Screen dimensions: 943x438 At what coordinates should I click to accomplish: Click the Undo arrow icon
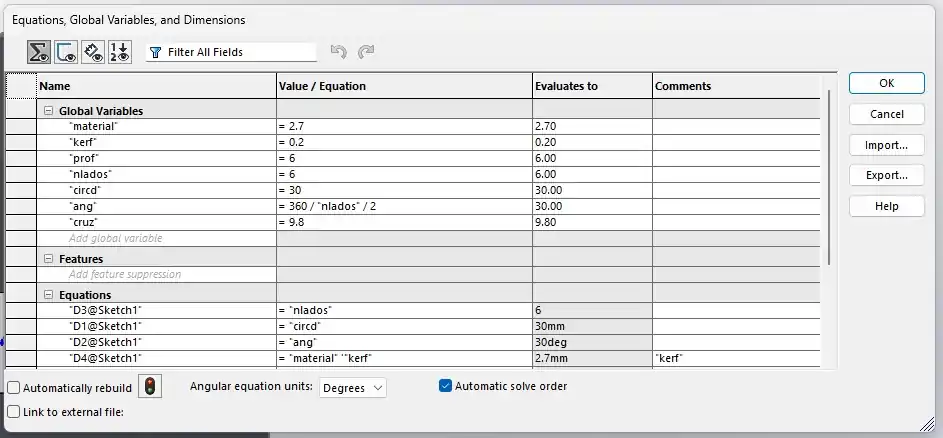click(338, 52)
